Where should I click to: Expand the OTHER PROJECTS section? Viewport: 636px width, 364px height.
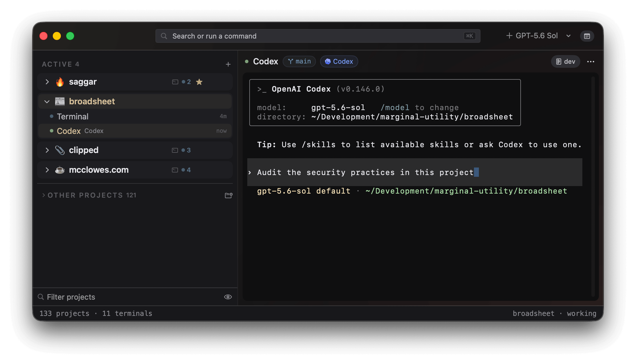coord(43,195)
